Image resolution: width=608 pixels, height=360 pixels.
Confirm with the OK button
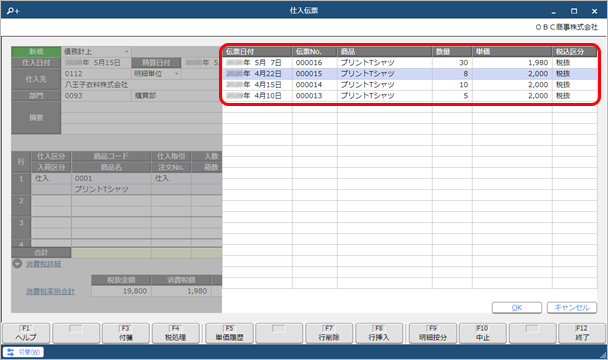[516, 308]
